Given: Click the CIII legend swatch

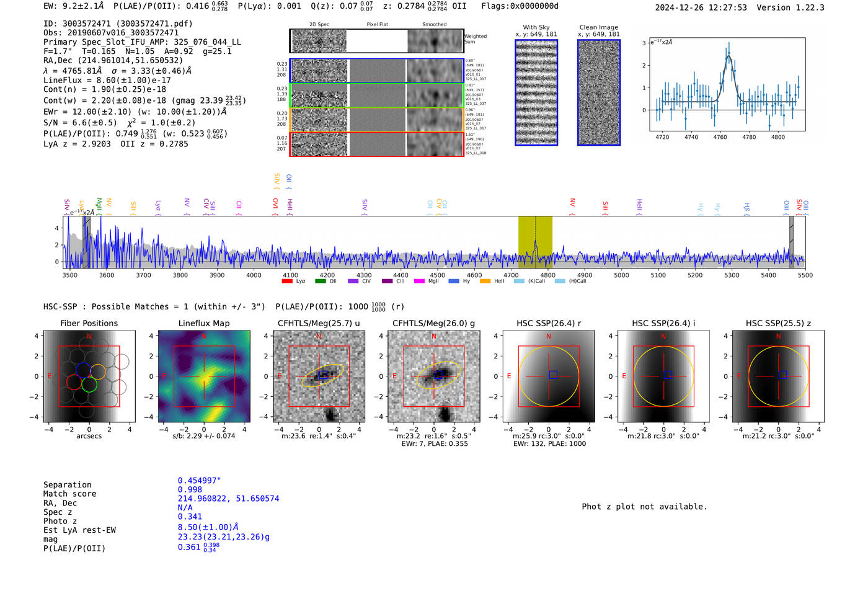Looking at the screenshot, I should point(387,281).
